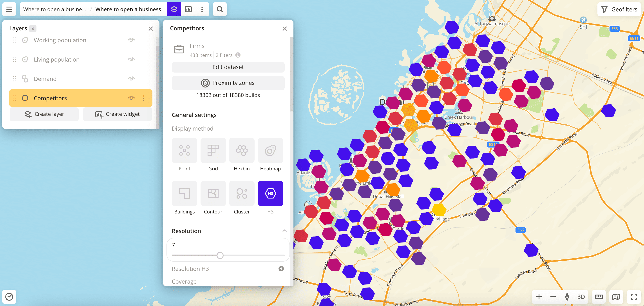Click the search magnifier button

tap(219, 9)
